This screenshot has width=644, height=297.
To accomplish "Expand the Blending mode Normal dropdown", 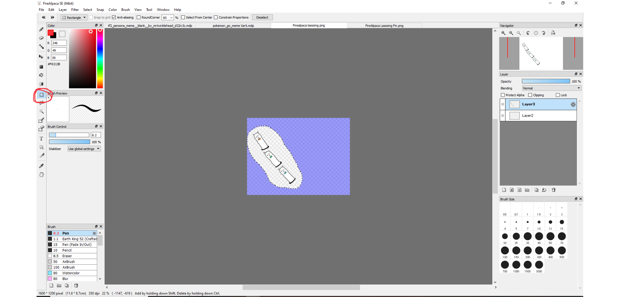I will pos(551,88).
